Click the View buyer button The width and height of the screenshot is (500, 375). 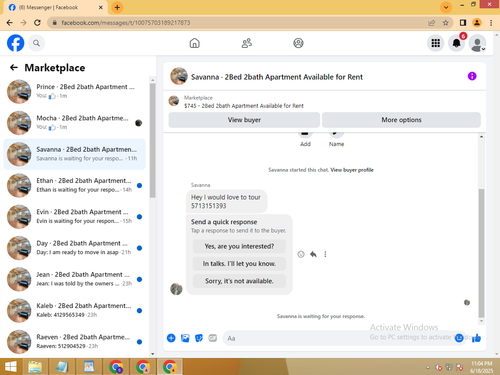(244, 120)
